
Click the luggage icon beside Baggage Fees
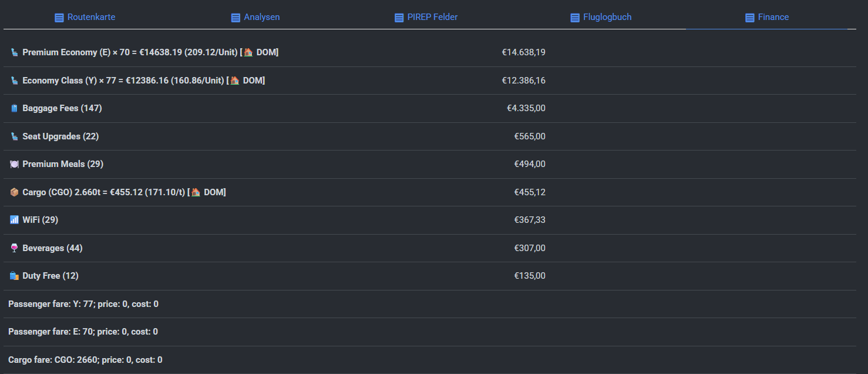point(14,108)
